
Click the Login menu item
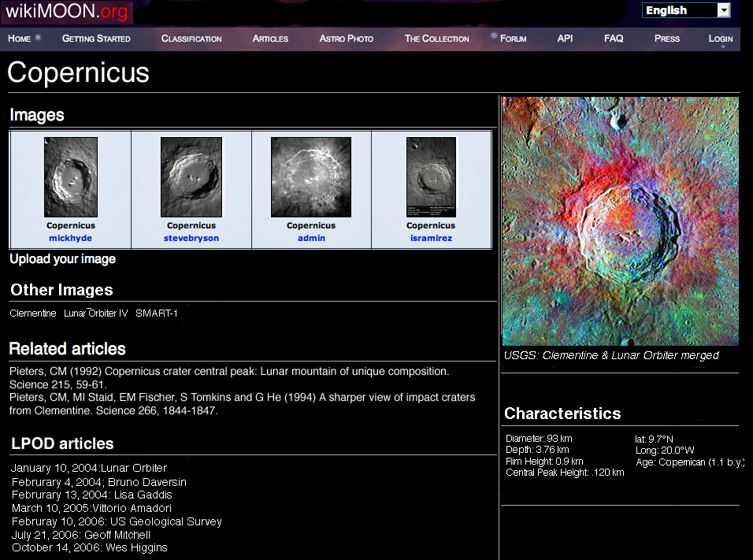720,39
